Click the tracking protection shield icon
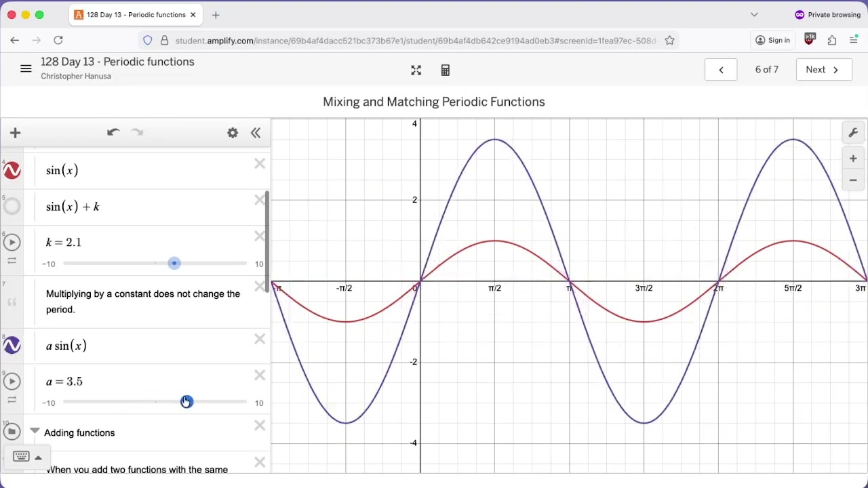 click(x=148, y=40)
